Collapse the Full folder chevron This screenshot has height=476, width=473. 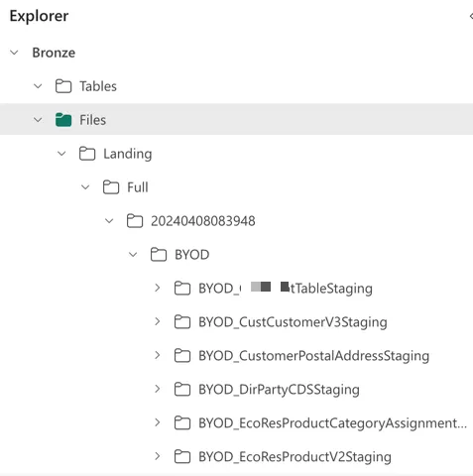(x=85, y=187)
